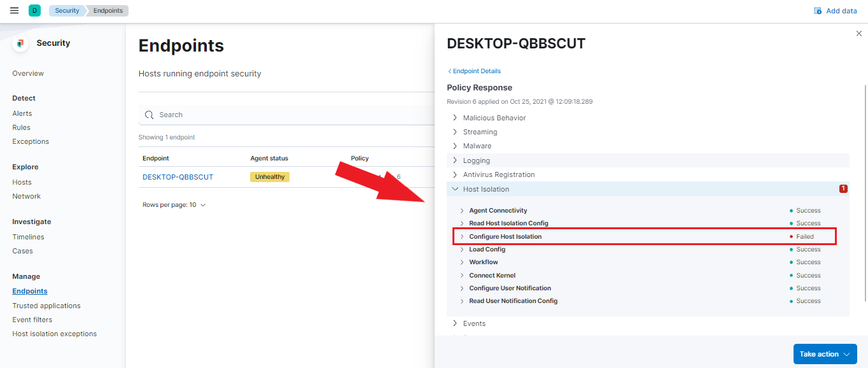
Task: Open Rows per page dropdown
Action: click(x=174, y=205)
